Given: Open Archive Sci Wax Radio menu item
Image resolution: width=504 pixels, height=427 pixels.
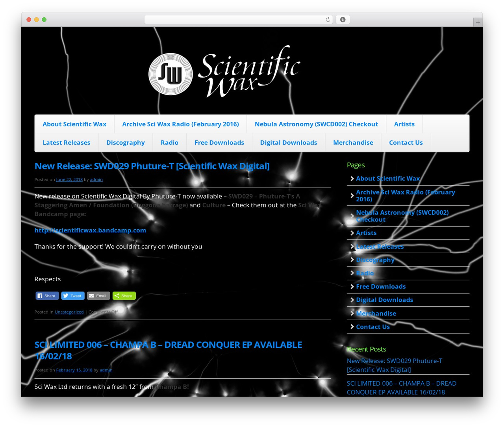Looking at the screenshot, I should pos(180,124).
